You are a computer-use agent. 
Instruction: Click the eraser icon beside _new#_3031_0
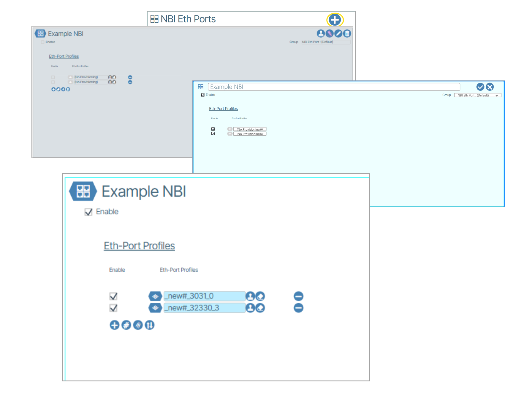click(x=260, y=296)
